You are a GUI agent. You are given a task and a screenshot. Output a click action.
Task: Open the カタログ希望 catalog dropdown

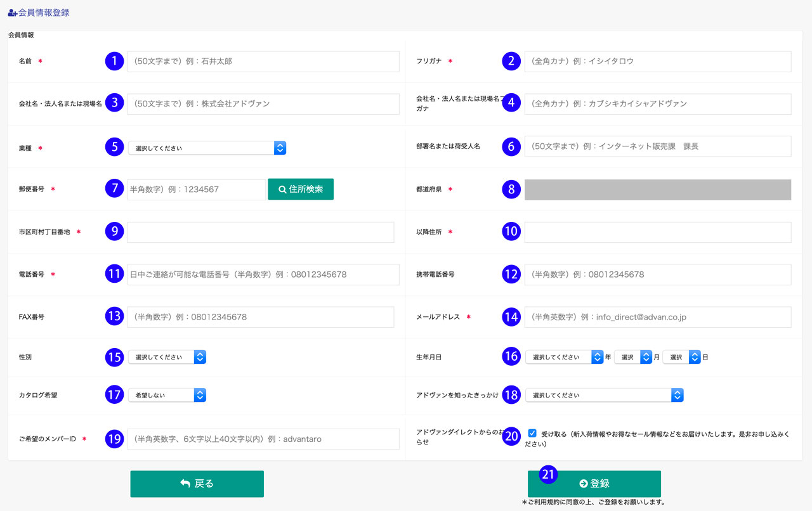167,395
